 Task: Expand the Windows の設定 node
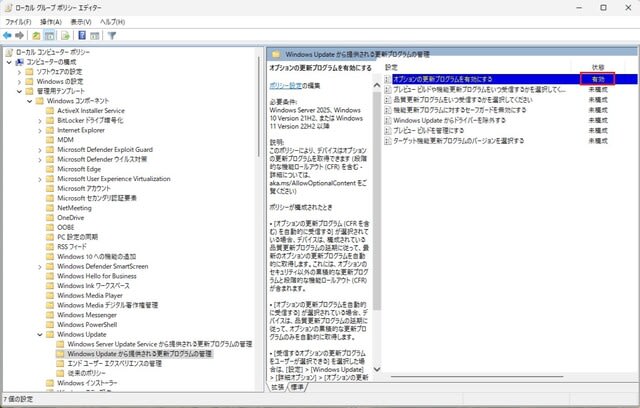pos(19,82)
